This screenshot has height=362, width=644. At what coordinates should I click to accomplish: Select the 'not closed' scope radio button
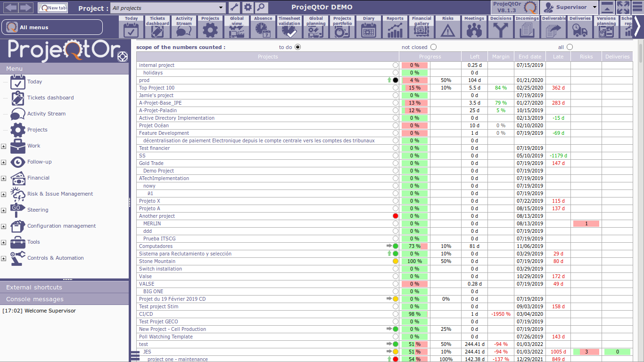point(433,47)
